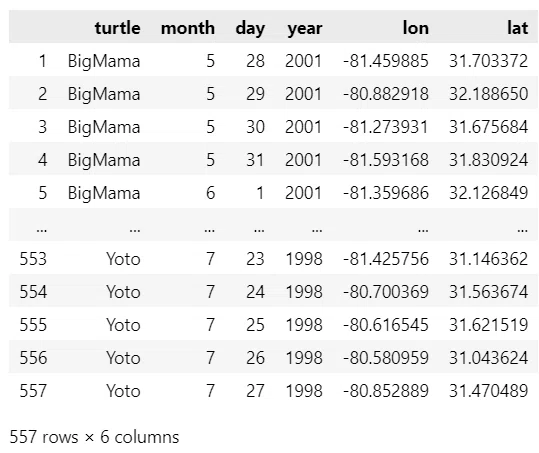
Task: Select row index 1
Action: [43, 61]
